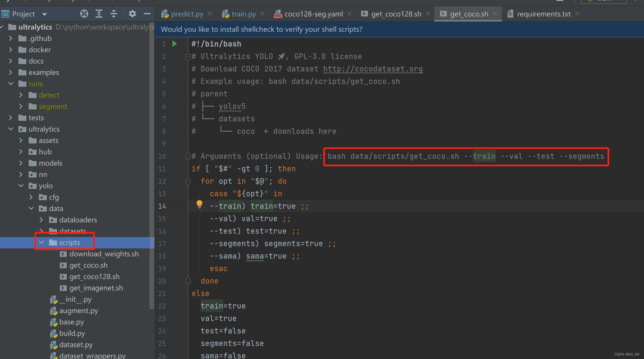Click the locate/select opened file crosshair icon
Screen dimensions: 644x359
tap(84, 14)
